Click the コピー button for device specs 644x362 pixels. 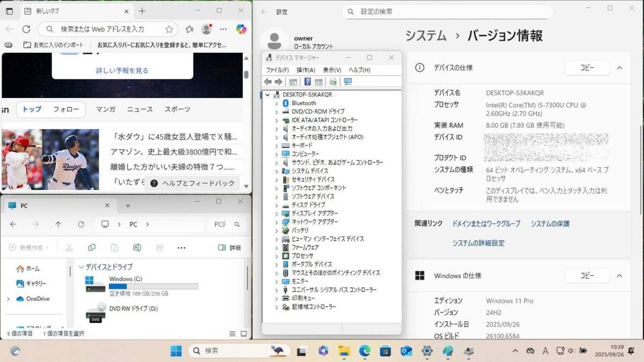[587, 68]
